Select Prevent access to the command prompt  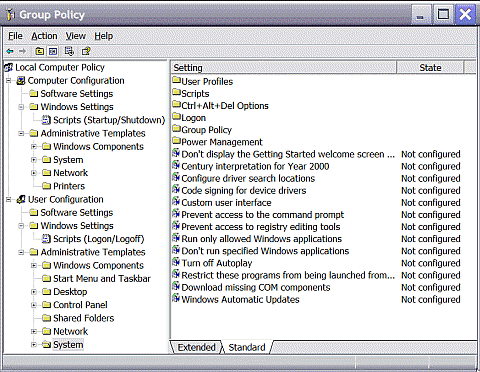coord(263,215)
